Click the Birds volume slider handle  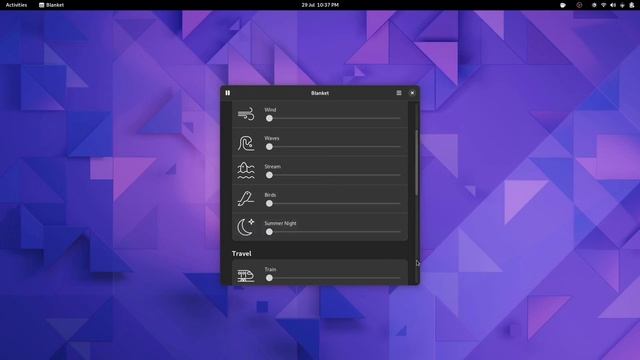click(269, 203)
